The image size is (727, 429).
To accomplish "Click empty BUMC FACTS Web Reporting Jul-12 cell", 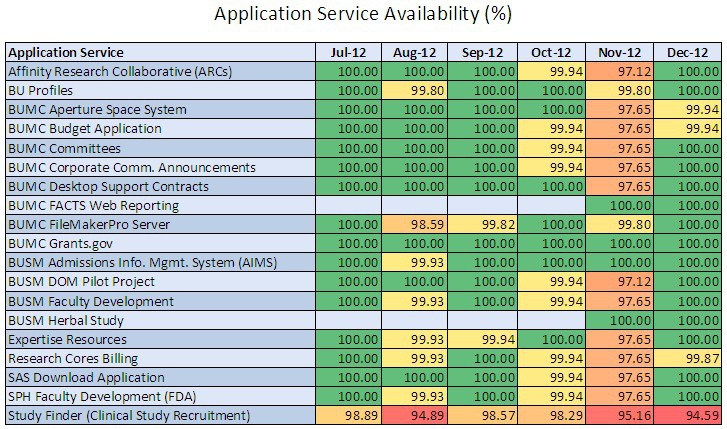I will [349, 205].
